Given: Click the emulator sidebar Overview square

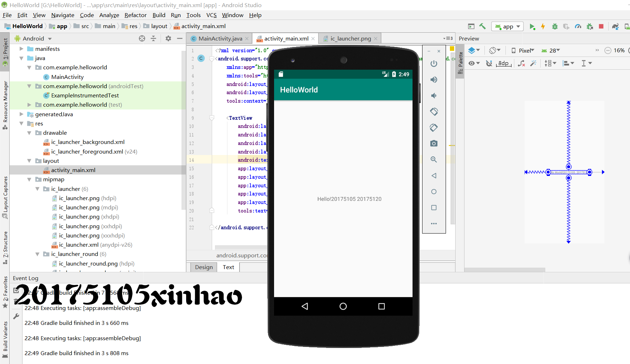Looking at the screenshot, I should (x=434, y=208).
